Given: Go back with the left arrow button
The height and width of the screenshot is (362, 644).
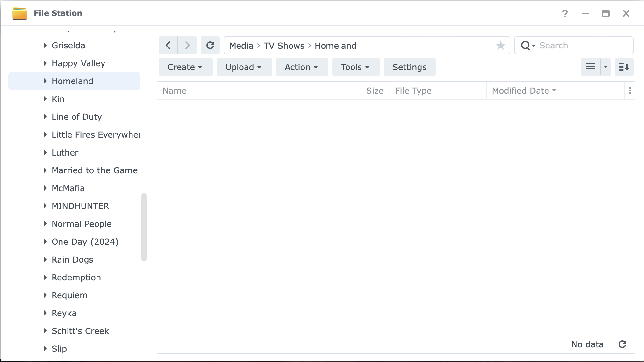Looking at the screenshot, I should (x=168, y=46).
